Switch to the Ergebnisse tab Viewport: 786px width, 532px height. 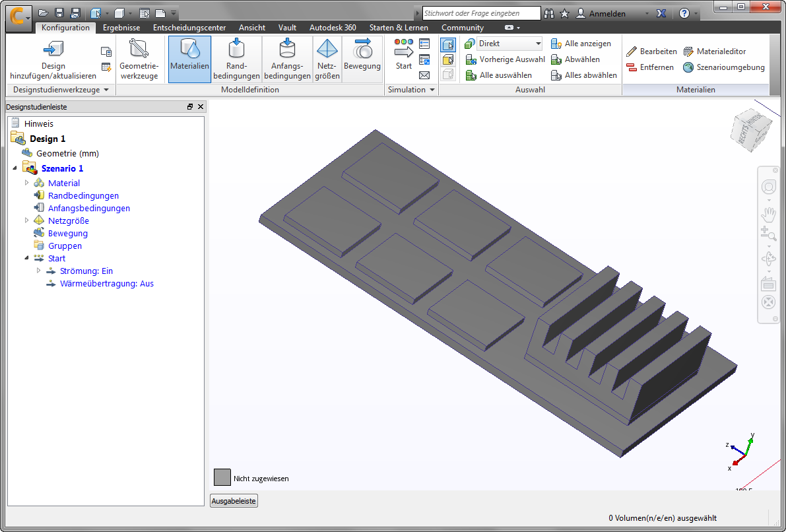[x=121, y=28]
